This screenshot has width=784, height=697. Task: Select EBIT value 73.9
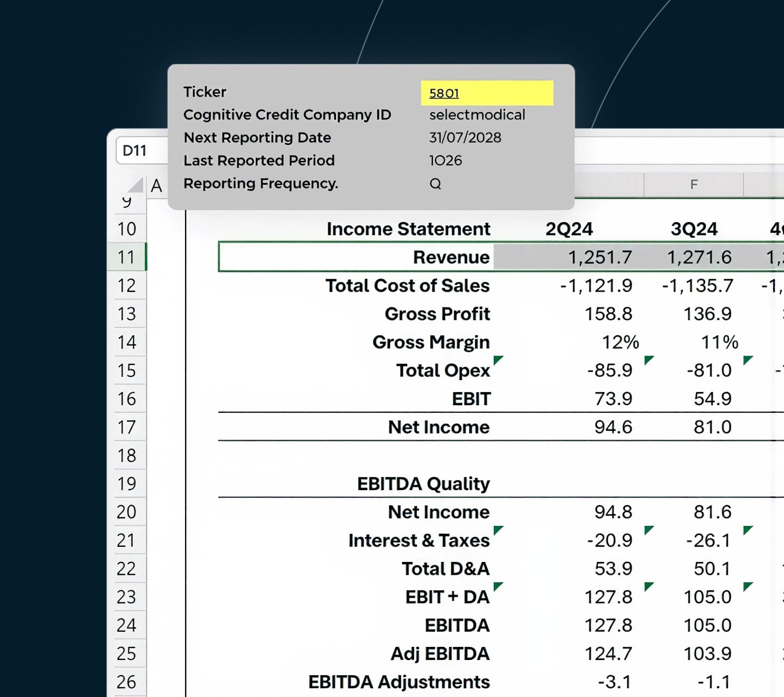tap(613, 399)
